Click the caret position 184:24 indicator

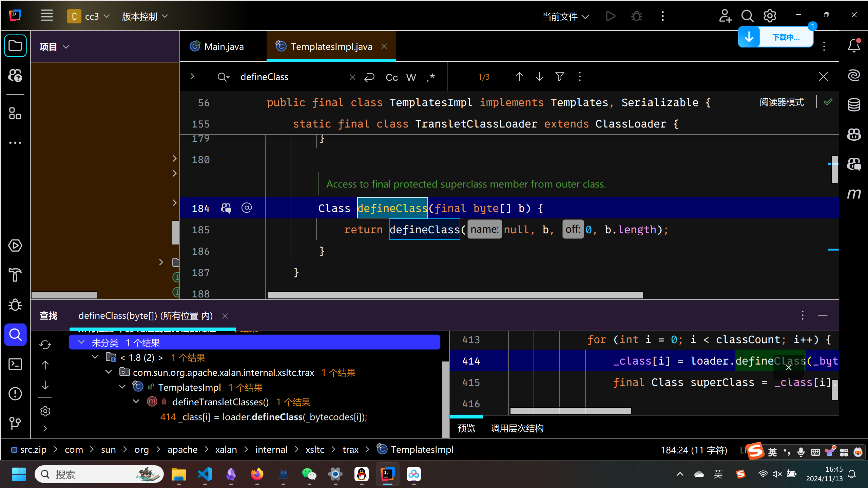coord(694,450)
